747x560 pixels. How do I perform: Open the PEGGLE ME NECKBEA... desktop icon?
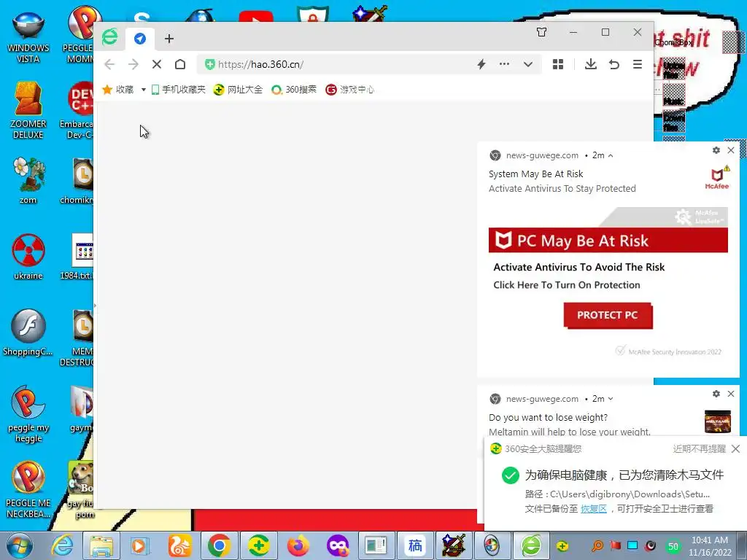click(28, 489)
